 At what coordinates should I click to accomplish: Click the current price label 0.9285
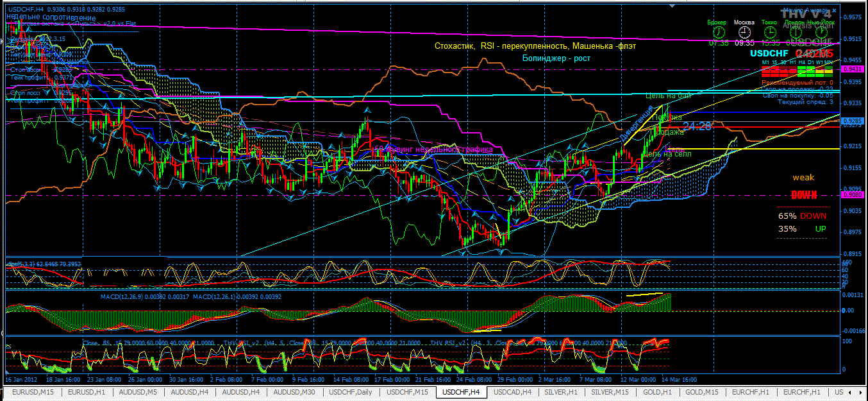click(x=853, y=121)
